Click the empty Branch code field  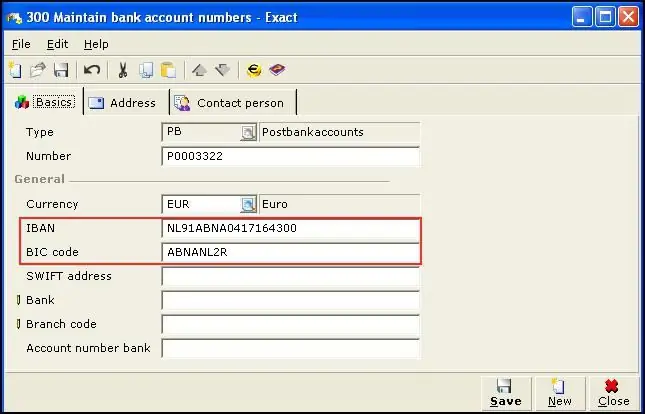point(291,324)
